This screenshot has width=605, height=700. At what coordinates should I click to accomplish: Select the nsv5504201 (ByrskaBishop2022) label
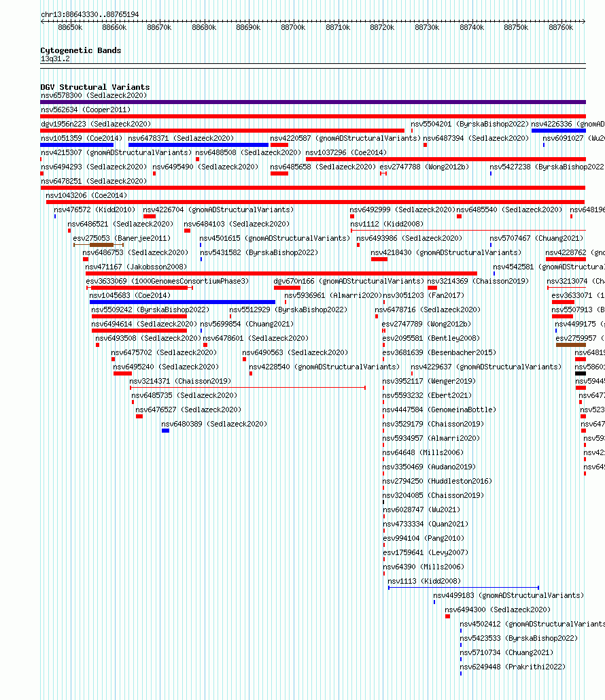(469, 124)
